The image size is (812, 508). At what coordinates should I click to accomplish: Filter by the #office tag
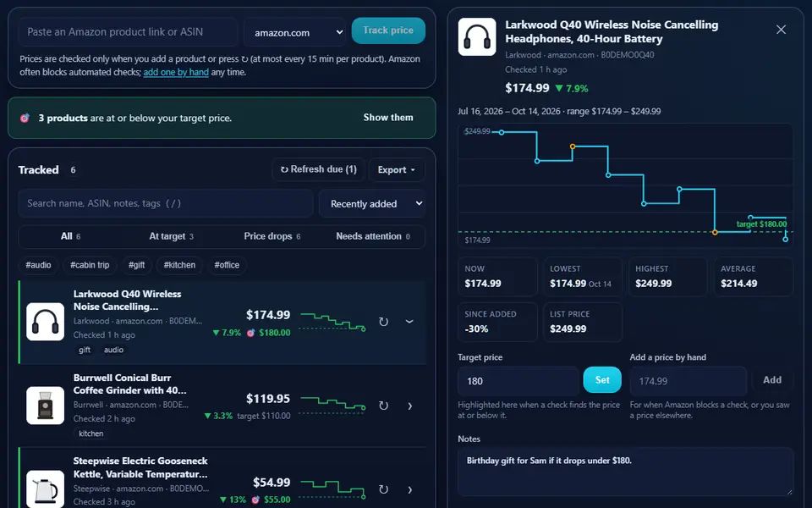(227, 265)
